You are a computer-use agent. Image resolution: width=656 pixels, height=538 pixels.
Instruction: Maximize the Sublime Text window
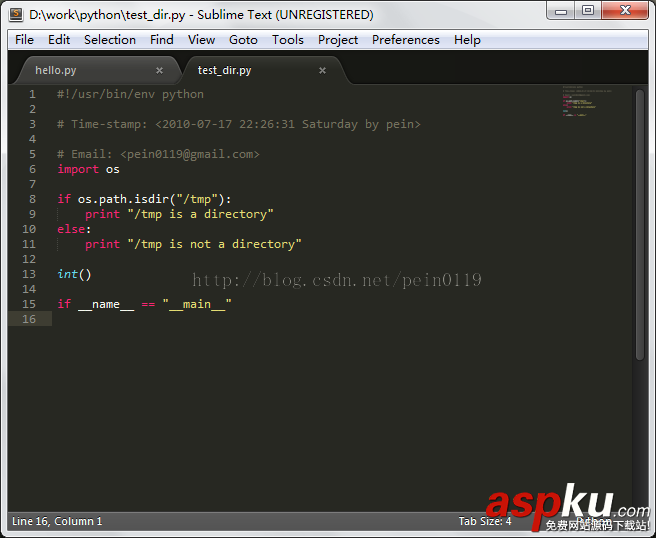[588, 11]
